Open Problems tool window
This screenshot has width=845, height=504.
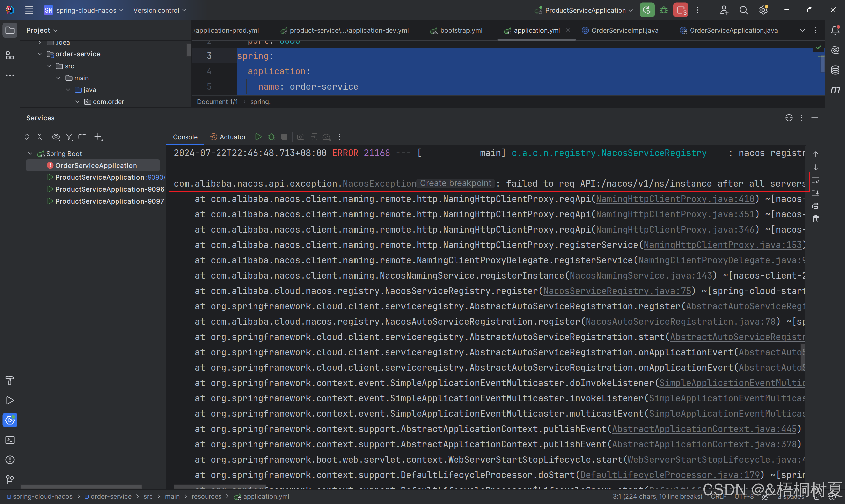click(x=10, y=460)
